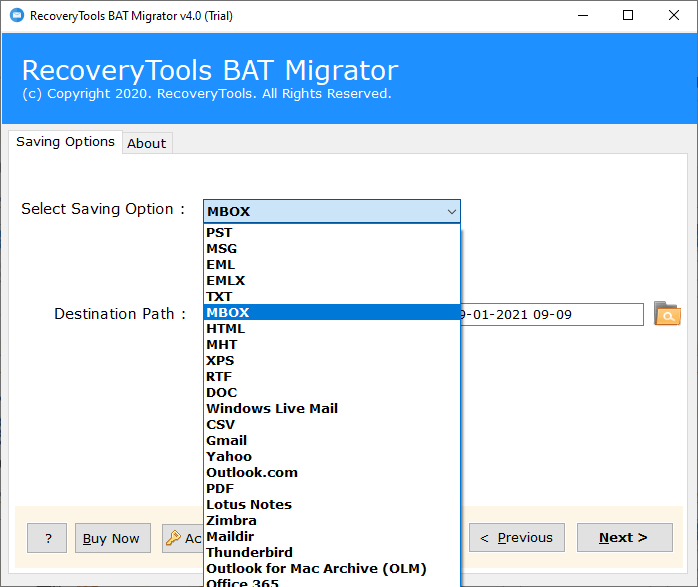Select DOC saving option
Image resolution: width=698 pixels, height=587 pixels.
coord(332,393)
